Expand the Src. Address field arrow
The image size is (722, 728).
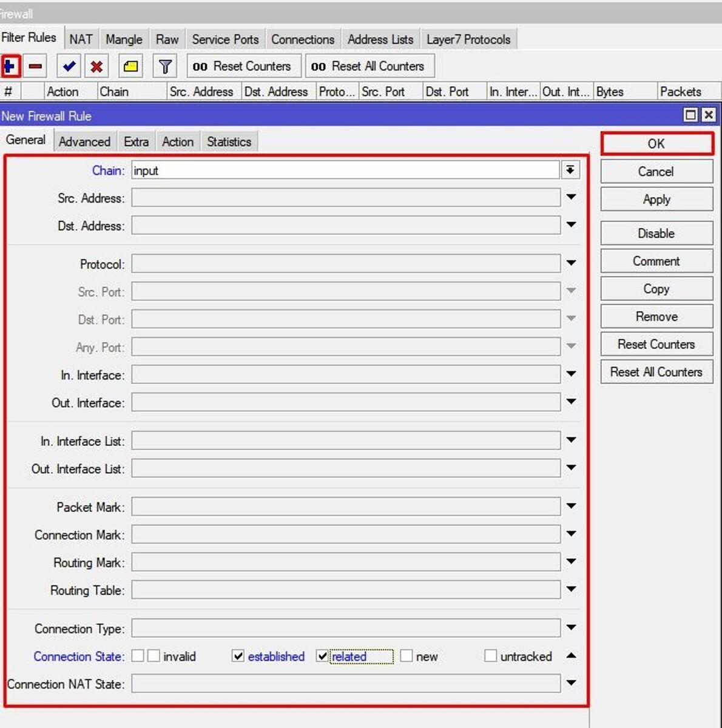pos(571,197)
